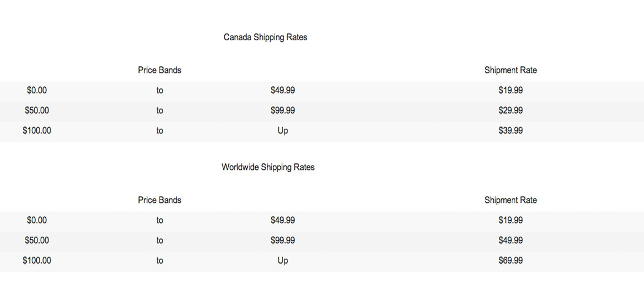
Task: Click the $19.99 Worldwide shipment rate
Action: [510, 220]
